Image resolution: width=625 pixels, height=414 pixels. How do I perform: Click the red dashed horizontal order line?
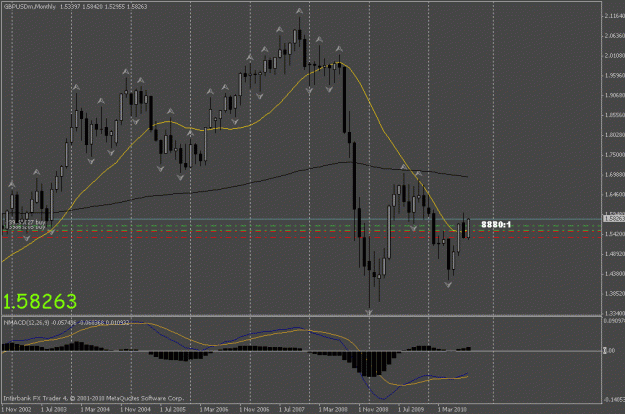pos(301,237)
